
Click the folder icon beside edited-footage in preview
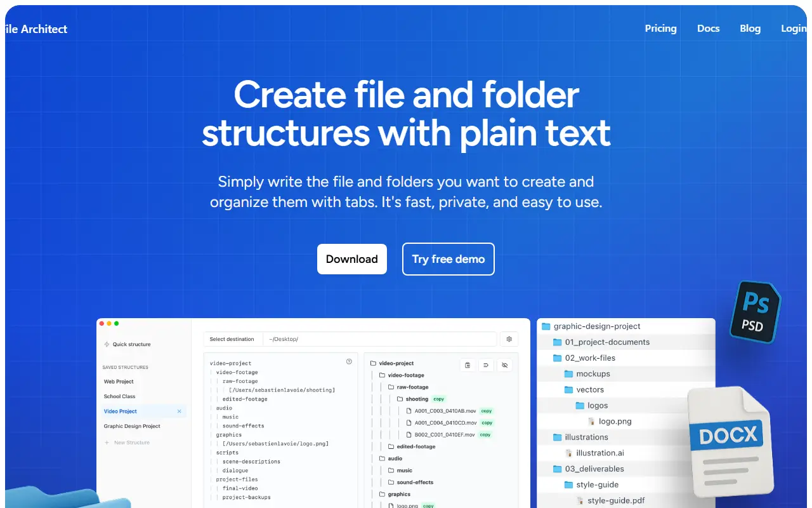click(x=391, y=447)
